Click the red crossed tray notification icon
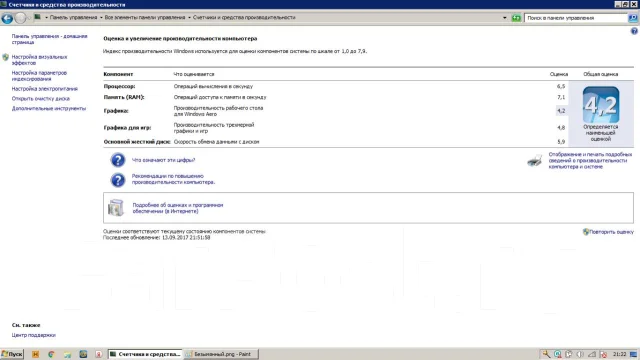The width and height of the screenshot is (640, 360). coord(603,354)
